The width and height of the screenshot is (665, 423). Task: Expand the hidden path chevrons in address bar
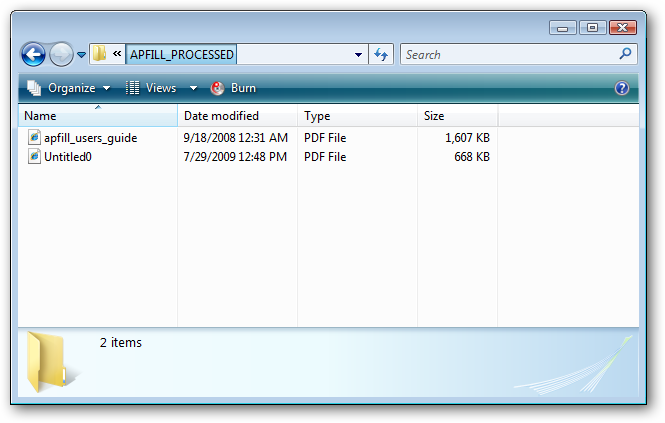click(x=117, y=54)
